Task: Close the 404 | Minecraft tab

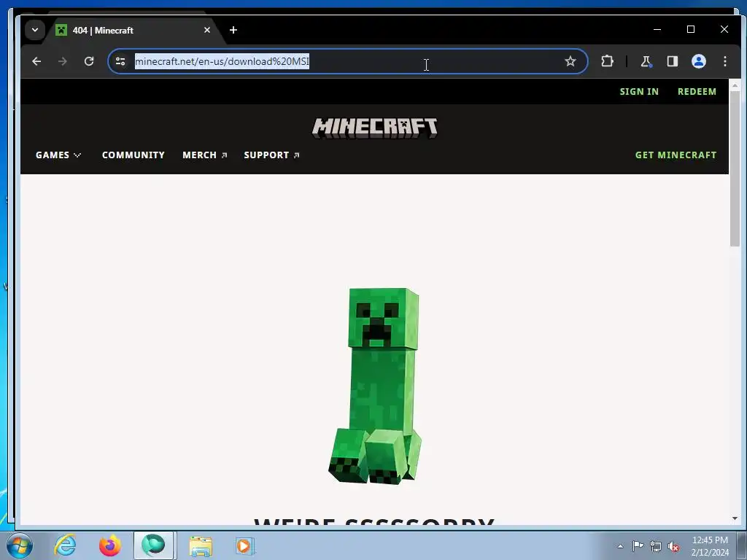Action: tap(206, 30)
